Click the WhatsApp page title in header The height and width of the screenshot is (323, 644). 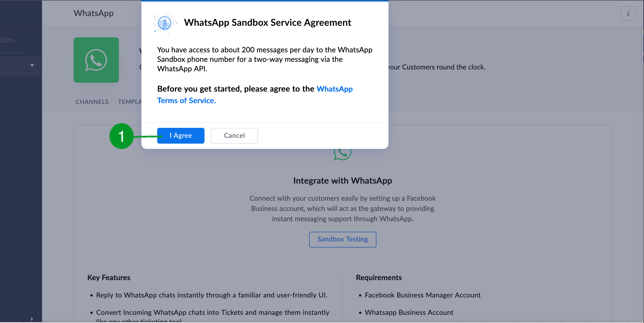point(94,13)
